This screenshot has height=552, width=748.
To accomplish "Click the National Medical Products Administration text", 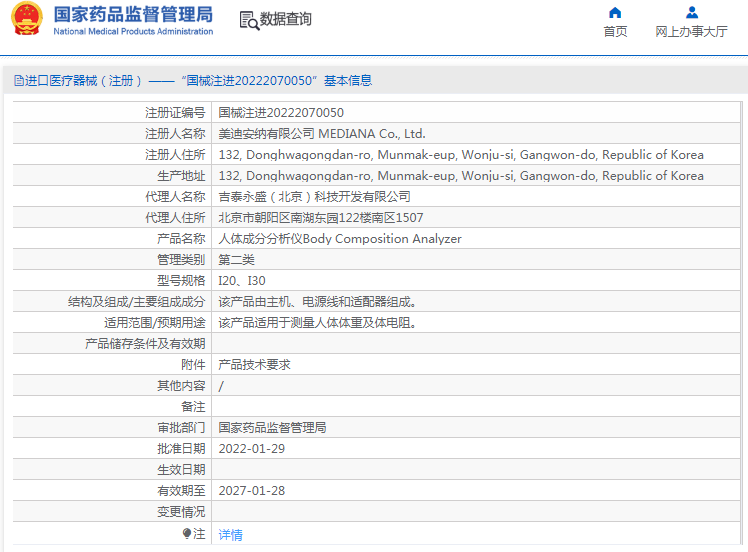I will click(132, 32).
